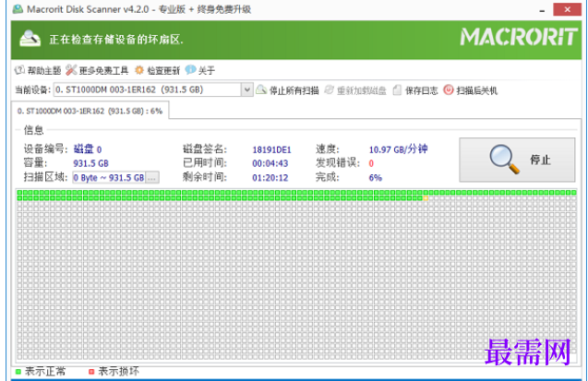The image size is (588, 381).
Task: Click the yellow currently-scanning sector block
Action: coord(426,197)
